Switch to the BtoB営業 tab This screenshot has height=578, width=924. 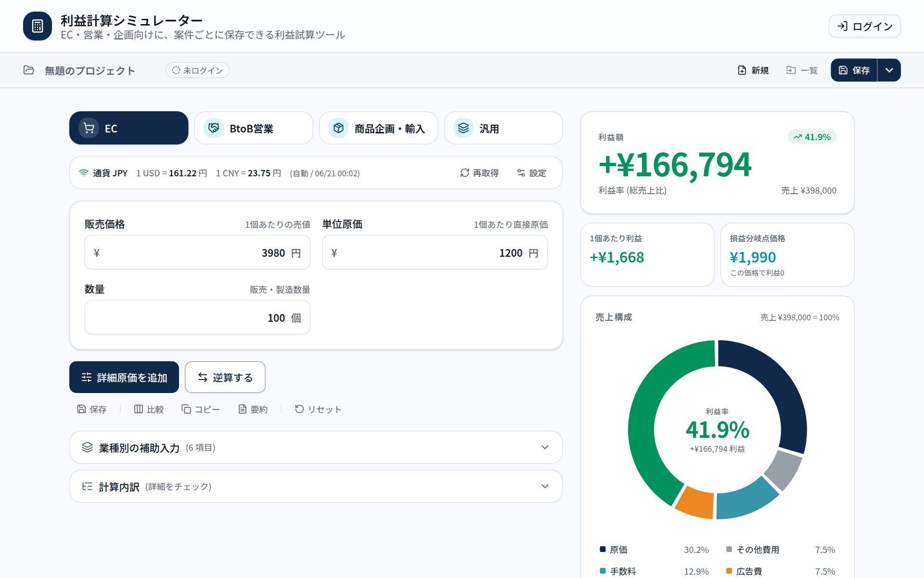click(254, 128)
